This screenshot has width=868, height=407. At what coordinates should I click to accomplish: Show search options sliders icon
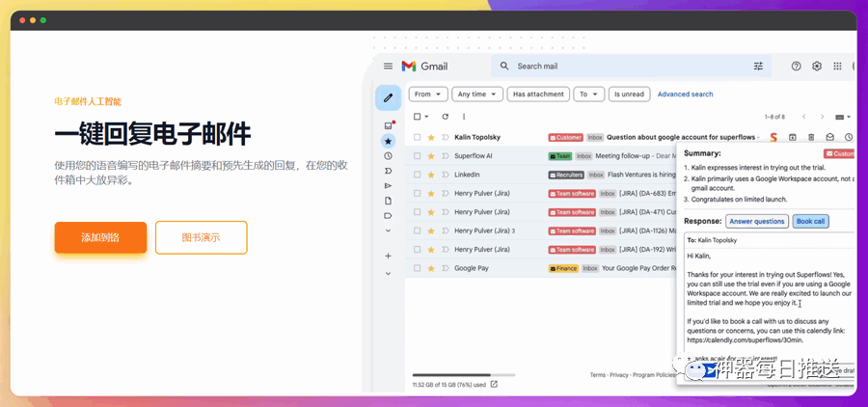point(758,67)
